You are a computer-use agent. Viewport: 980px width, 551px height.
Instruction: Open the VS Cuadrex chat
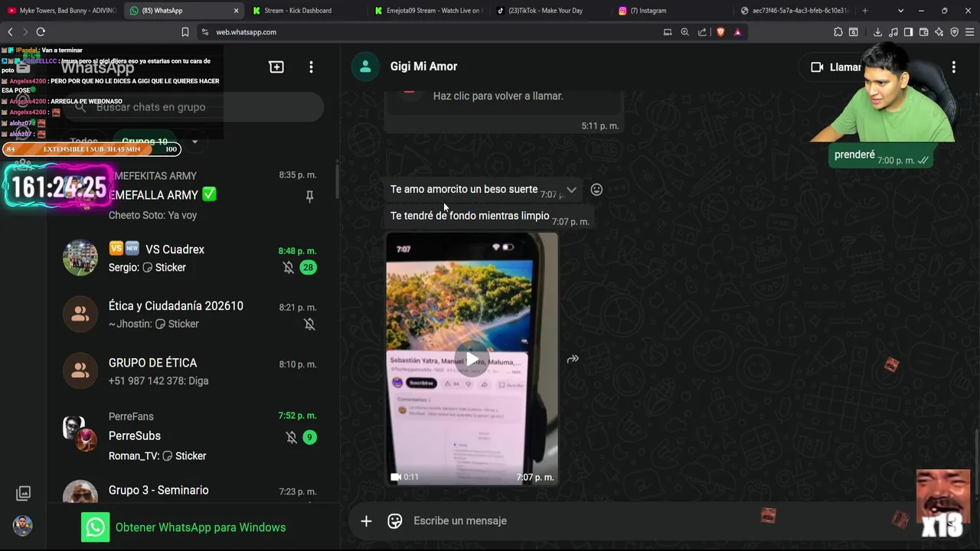(193, 259)
